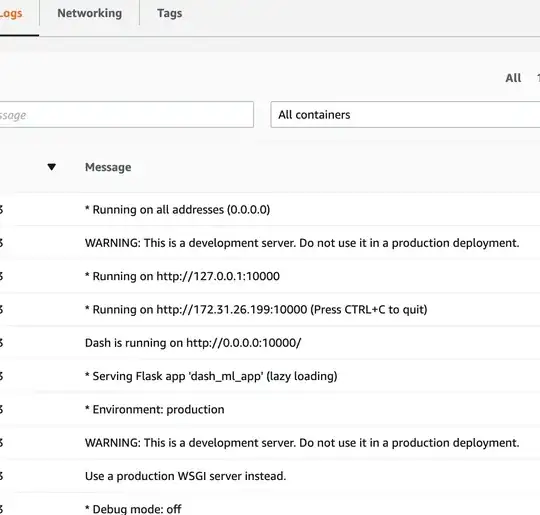Viewport: 540px width, 515px height.
Task: Click the 172.31.26.199:10000 log entry
Action: pos(270,309)
